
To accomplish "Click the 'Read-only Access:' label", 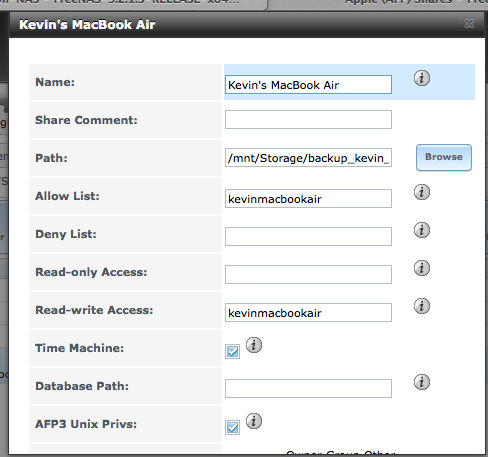I will (x=91, y=272).
